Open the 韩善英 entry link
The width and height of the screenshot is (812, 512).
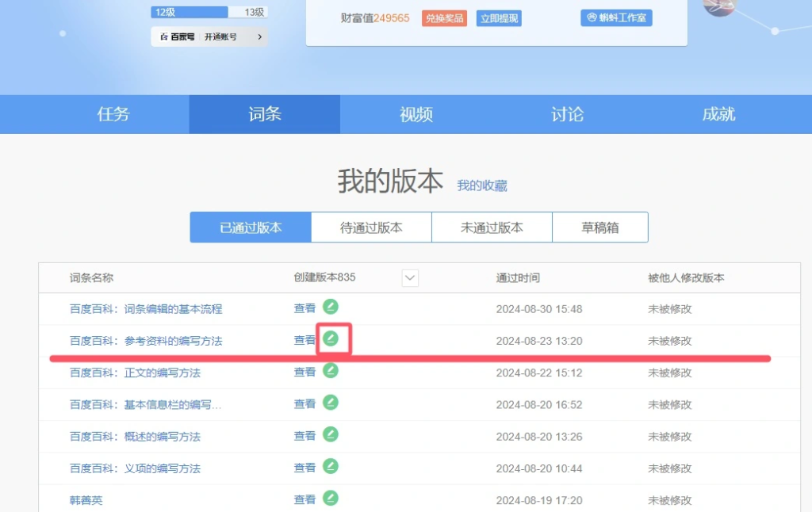click(86, 501)
